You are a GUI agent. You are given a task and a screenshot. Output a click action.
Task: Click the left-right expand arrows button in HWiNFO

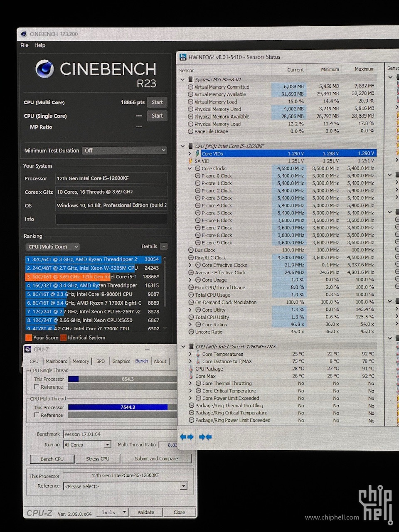pyautogui.click(x=187, y=437)
